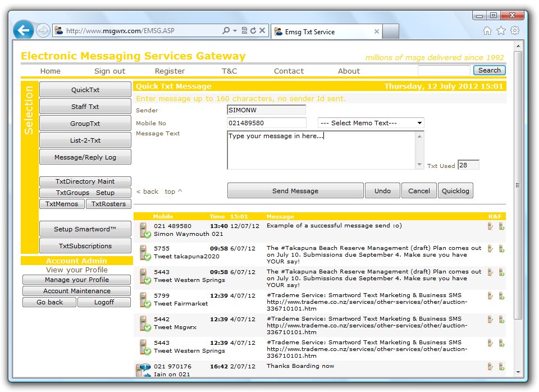
Task: Click the Favorites star icon
Action: [501, 32]
